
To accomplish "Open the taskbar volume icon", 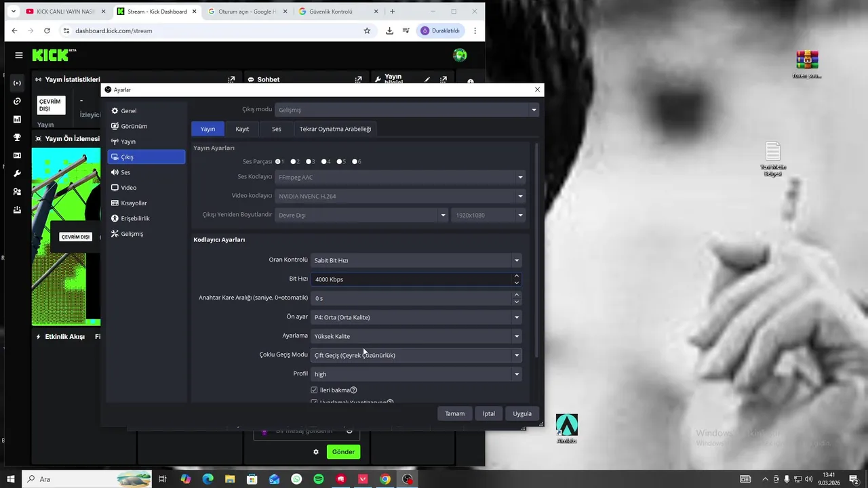I will point(808,479).
